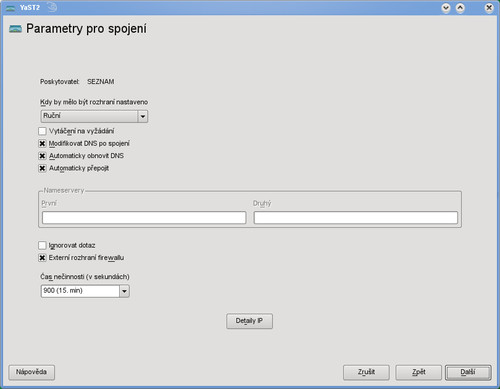Uncheck Externí rozhraní firewallu

(42, 258)
